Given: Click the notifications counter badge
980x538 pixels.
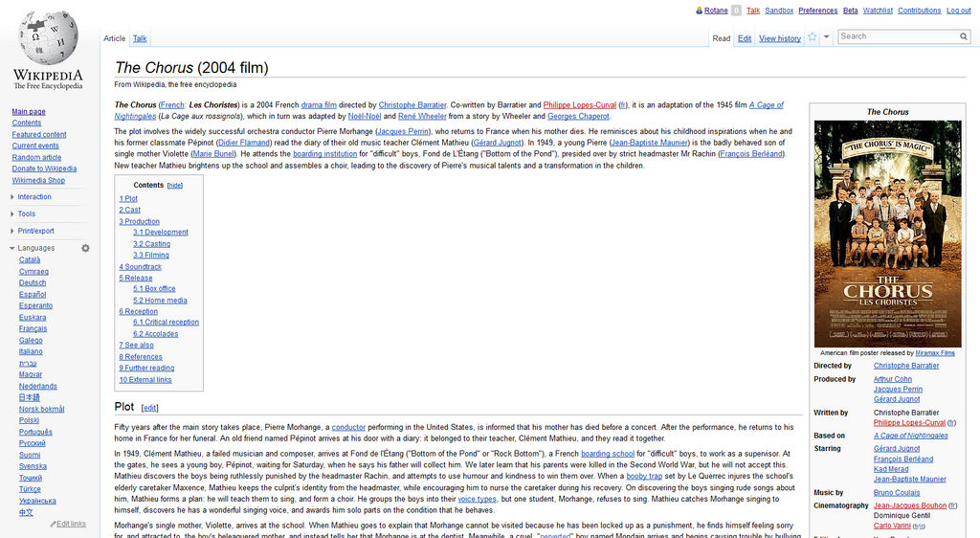Looking at the screenshot, I should (x=736, y=11).
